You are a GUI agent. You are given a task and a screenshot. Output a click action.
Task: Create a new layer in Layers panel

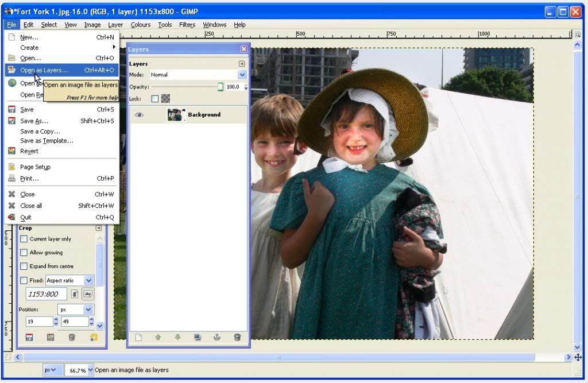[138, 337]
